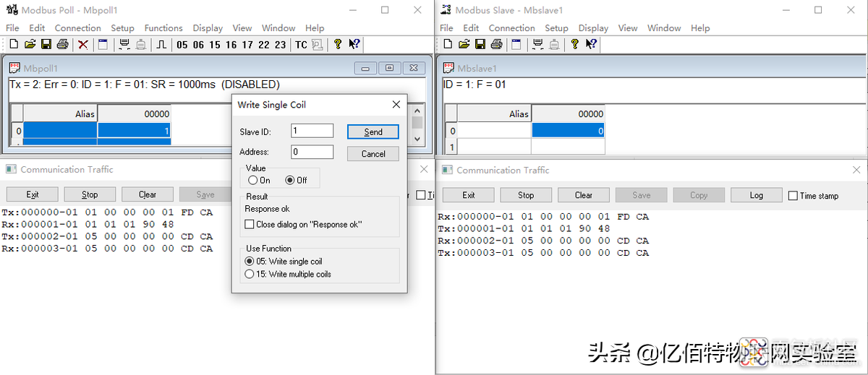This screenshot has width=868, height=375.
Task: Open Connection menu in Modbus Poll
Action: point(78,28)
